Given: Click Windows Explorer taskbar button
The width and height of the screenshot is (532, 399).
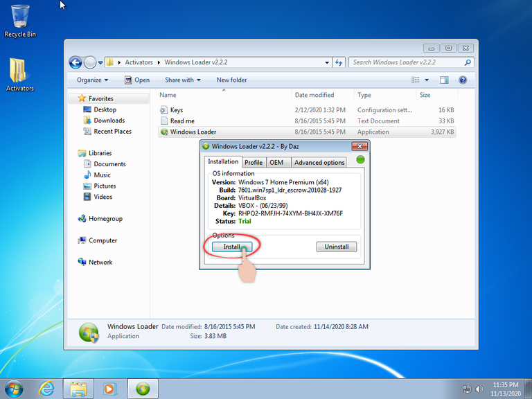Looking at the screenshot, I should [78, 389].
